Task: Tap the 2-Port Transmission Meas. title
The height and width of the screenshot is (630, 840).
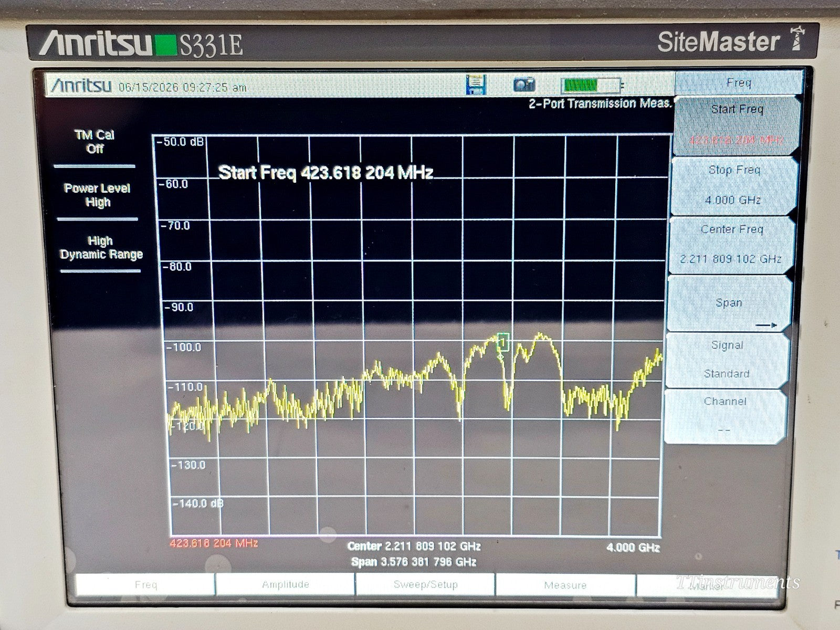Action: click(x=600, y=103)
